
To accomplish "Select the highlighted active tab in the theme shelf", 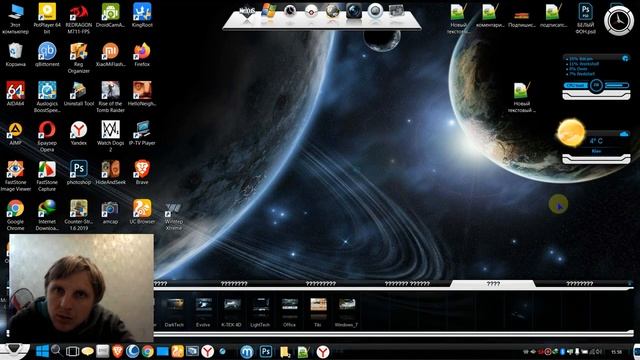I will 493,283.
